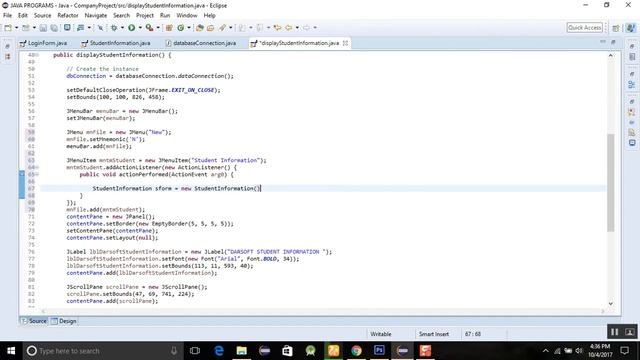The height and width of the screenshot is (360, 640).
Task: Maximize the editor area
Action: (x=613, y=42)
